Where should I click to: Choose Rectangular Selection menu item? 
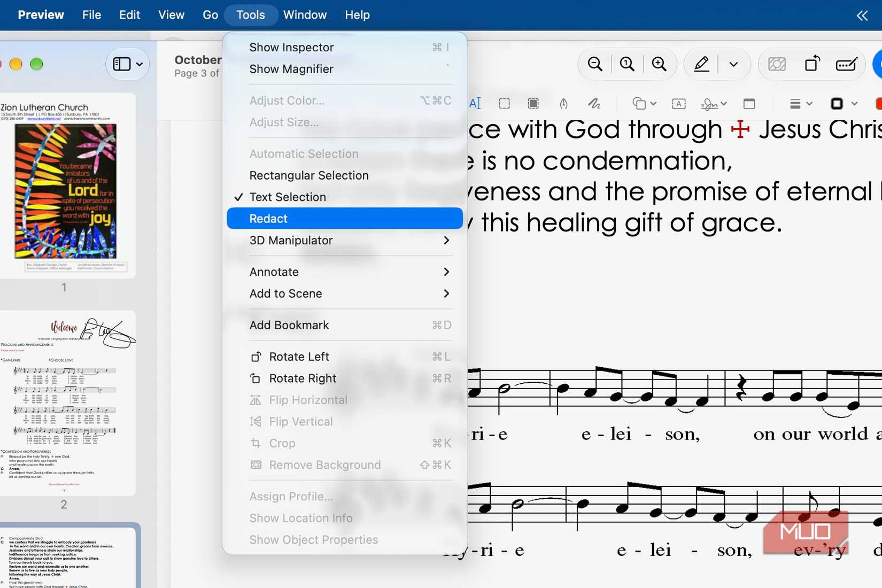(345, 175)
